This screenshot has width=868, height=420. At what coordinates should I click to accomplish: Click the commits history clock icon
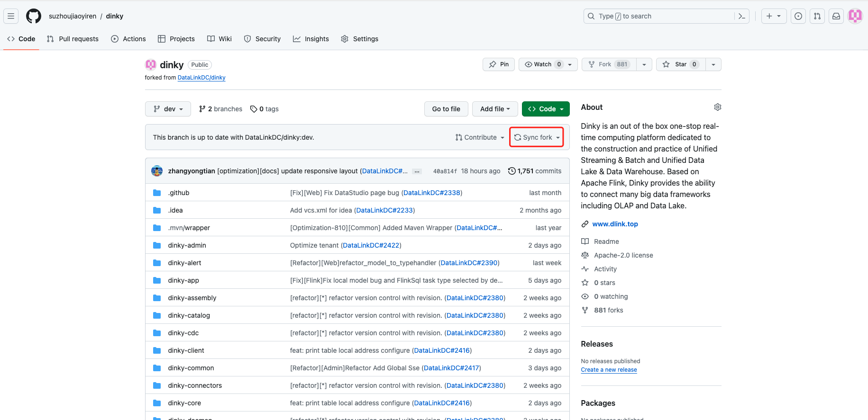click(x=512, y=171)
